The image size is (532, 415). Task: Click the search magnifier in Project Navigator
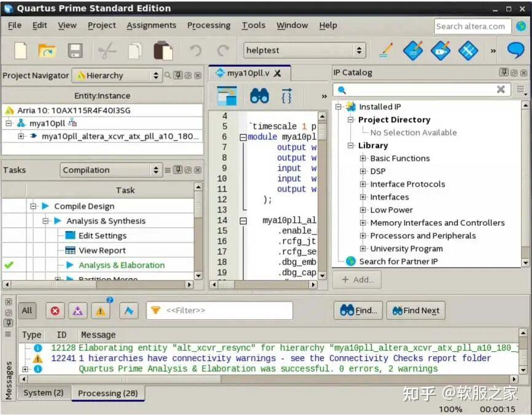pyautogui.click(x=168, y=76)
